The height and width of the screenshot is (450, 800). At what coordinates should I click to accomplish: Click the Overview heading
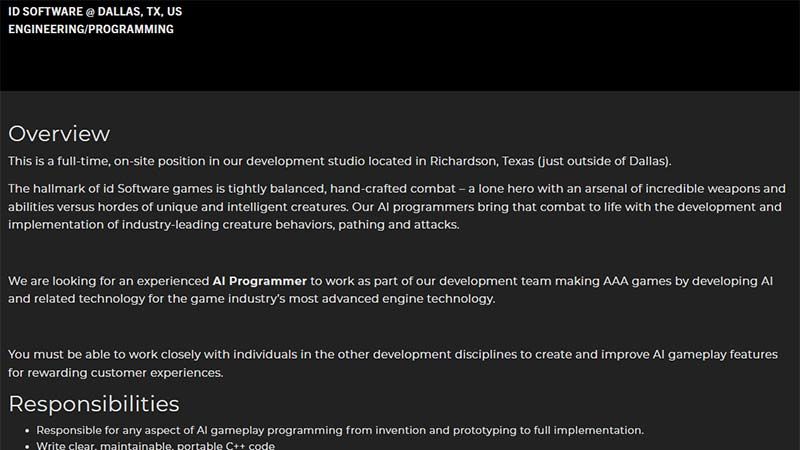pos(59,134)
